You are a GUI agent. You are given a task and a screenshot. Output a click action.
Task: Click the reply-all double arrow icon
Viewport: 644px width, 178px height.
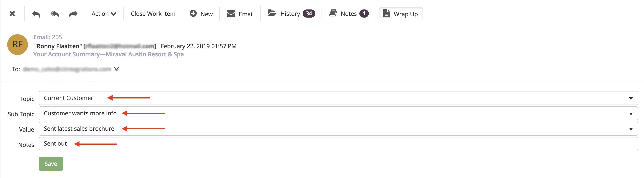click(54, 14)
